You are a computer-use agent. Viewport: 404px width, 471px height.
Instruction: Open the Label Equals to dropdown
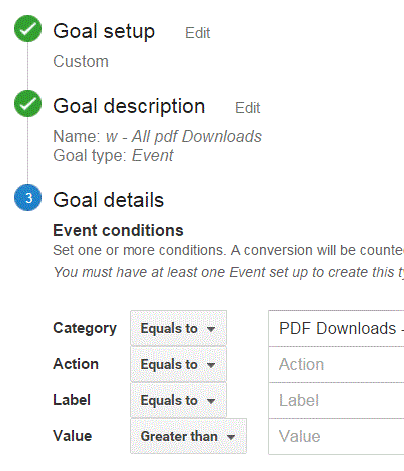pos(178,400)
